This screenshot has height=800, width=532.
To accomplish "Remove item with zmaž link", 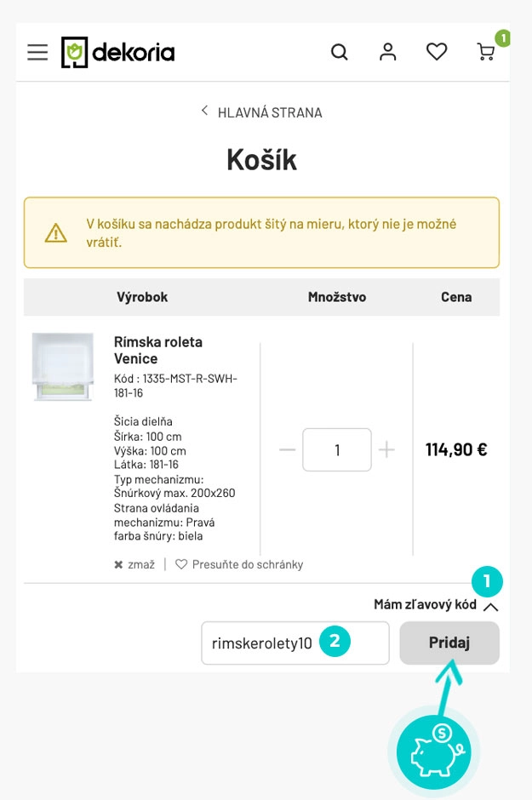I will (x=134, y=564).
